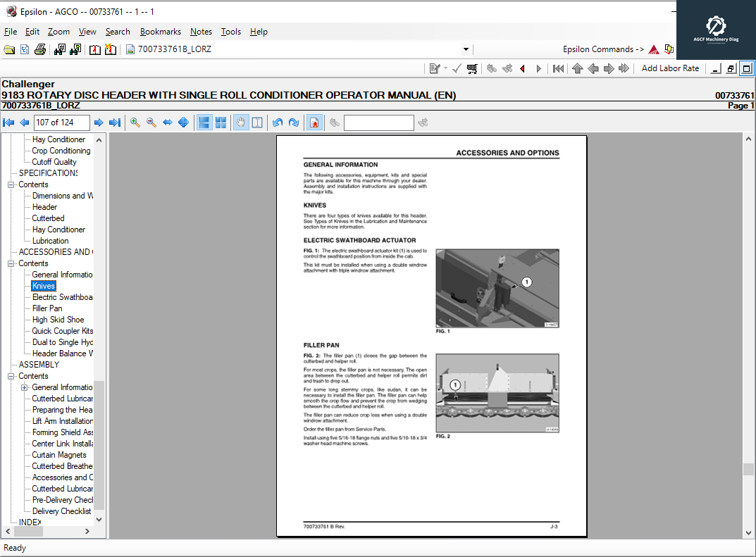Image resolution: width=756 pixels, height=557 pixels.
Task: Zoom in using the magnifier icon
Action: (135, 123)
